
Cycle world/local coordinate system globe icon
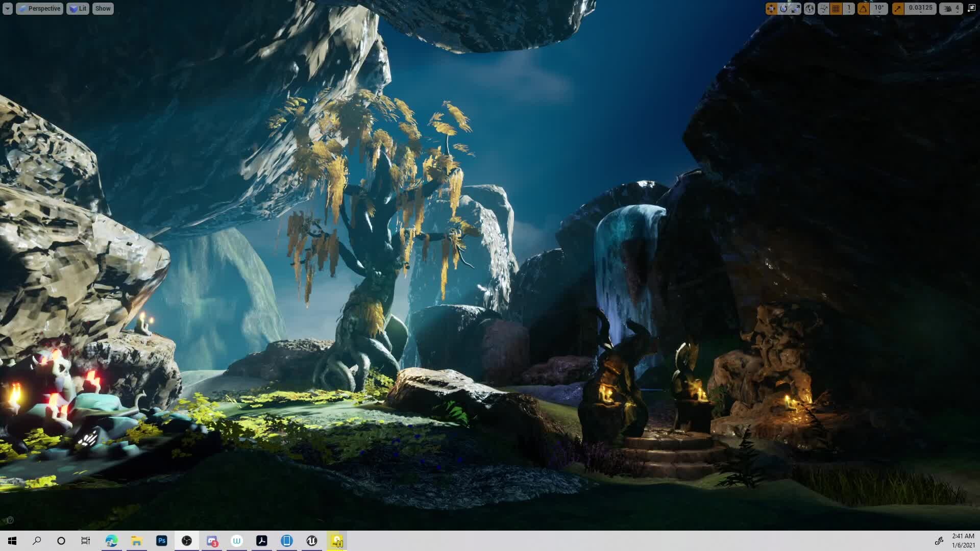(810, 9)
